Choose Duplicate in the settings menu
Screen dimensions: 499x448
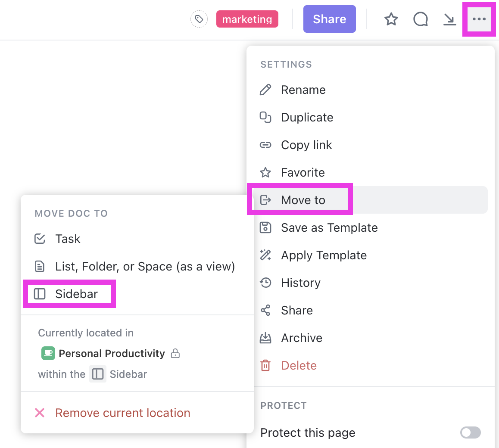307,118
